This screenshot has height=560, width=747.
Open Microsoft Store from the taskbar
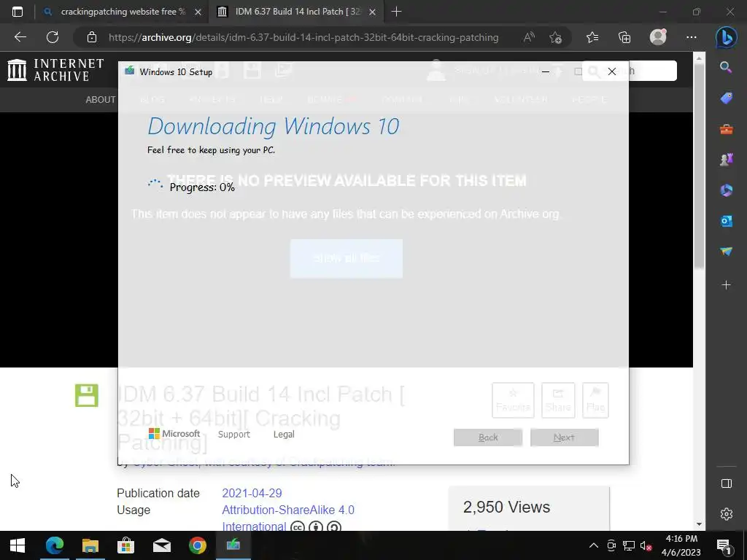[x=125, y=545]
